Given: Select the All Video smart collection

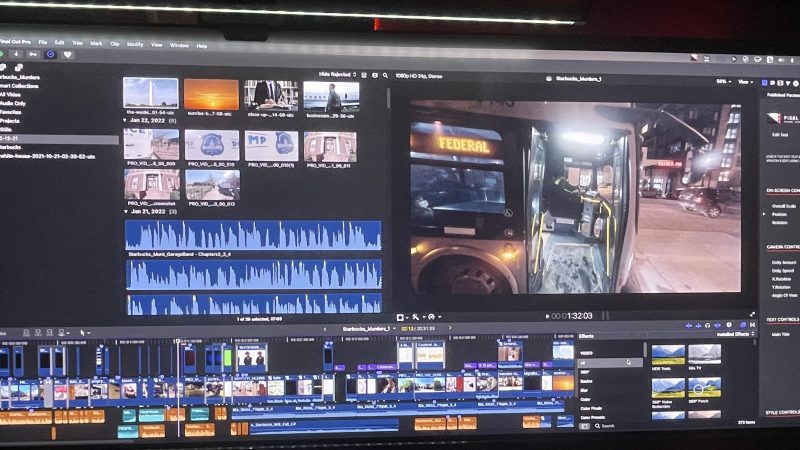Looking at the screenshot, I should [x=10, y=94].
